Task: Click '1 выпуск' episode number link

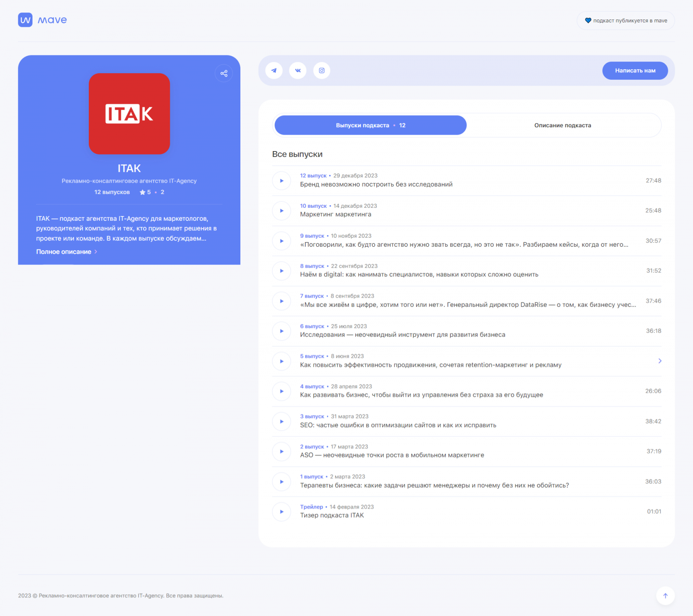Action: [311, 477]
